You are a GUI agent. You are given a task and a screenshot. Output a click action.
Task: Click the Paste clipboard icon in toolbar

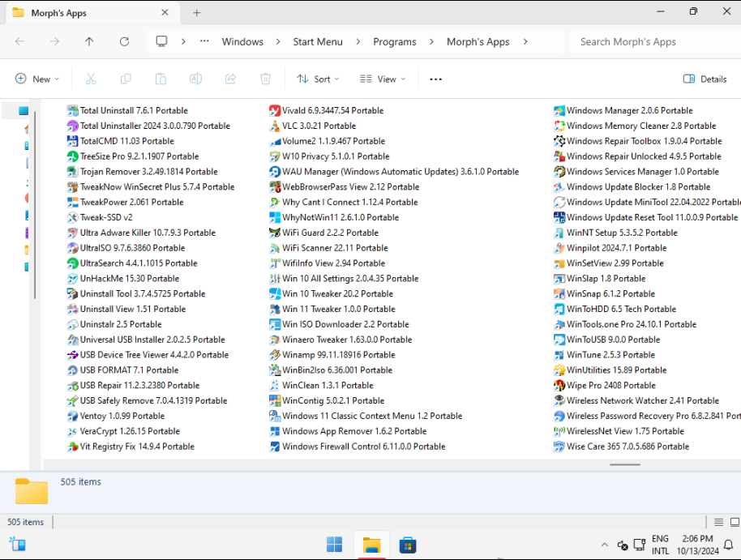[x=161, y=79]
